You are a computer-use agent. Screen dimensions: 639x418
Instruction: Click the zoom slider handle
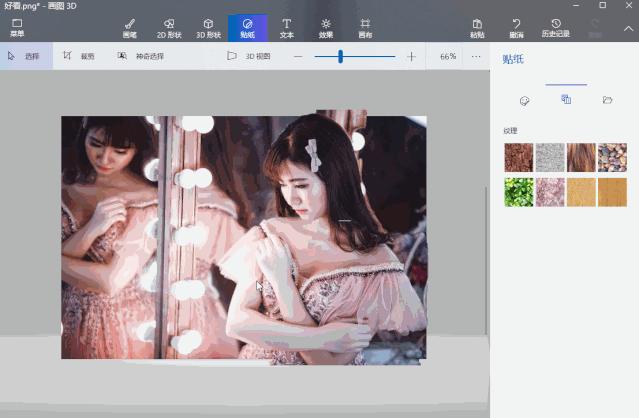[x=340, y=56]
